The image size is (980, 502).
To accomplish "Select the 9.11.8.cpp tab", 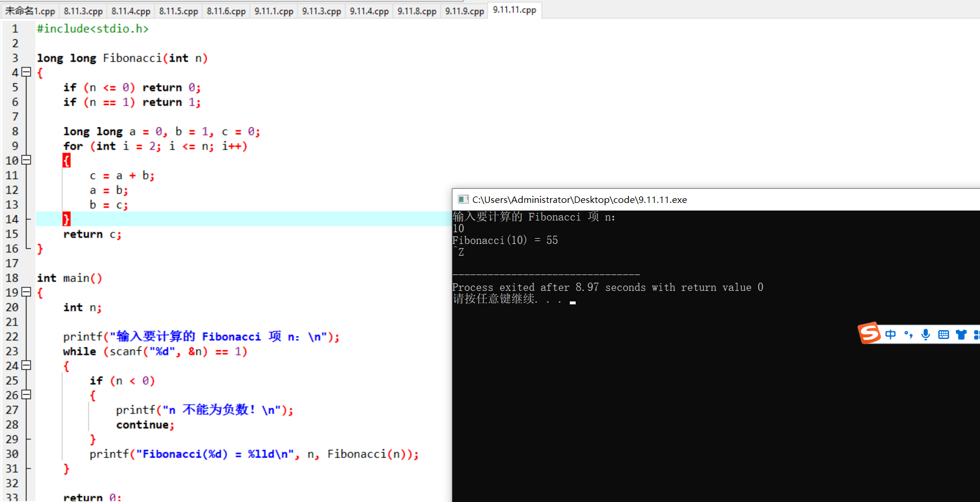I will point(417,11).
